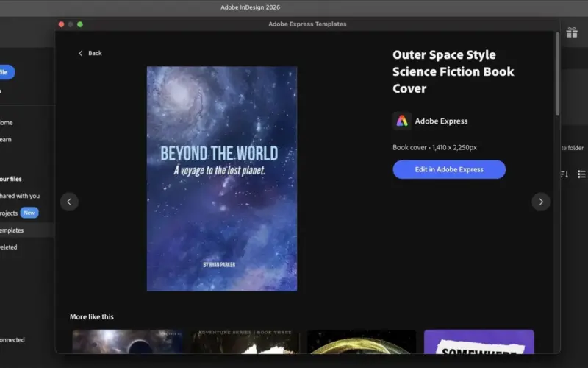This screenshot has width=588, height=368.
Task: Select Home in InDesign sidebar
Action: pos(7,122)
